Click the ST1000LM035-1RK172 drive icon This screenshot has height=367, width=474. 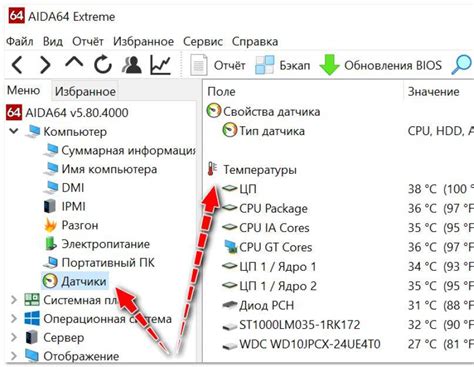point(230,325)
